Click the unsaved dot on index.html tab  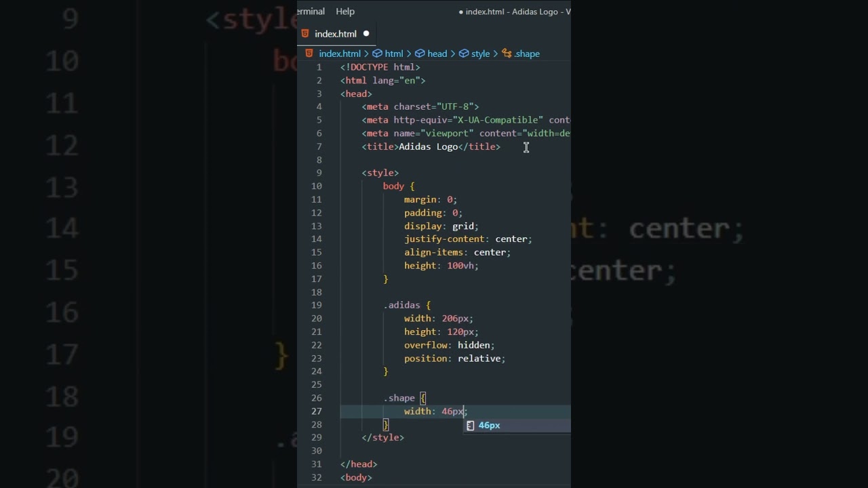tap(366, 34)
